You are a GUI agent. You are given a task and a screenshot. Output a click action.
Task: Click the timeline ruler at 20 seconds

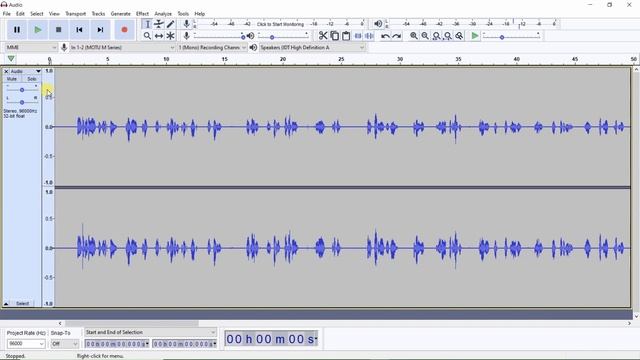283,60
